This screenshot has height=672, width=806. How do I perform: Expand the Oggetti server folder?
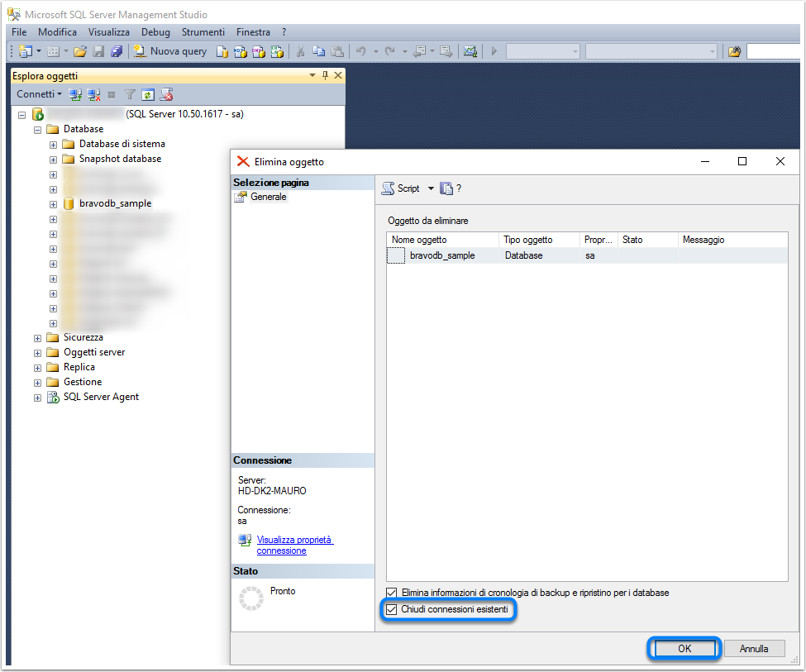(37, 353)
